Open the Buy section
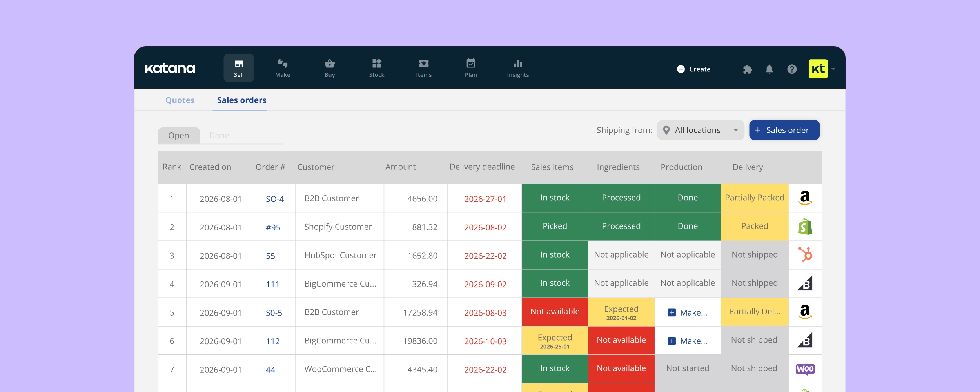980x392 pixels. tap(330, 68)
